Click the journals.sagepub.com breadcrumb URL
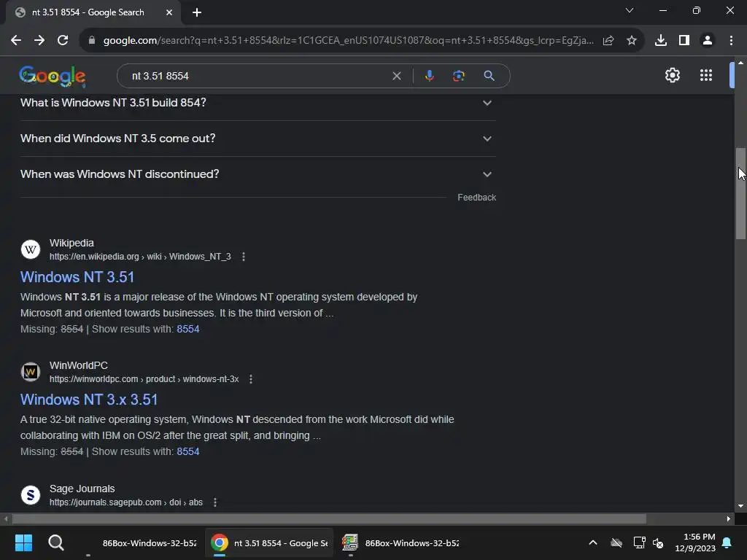Image resolution: width=747 pixels, height=560 pixels. coord(126,502)
